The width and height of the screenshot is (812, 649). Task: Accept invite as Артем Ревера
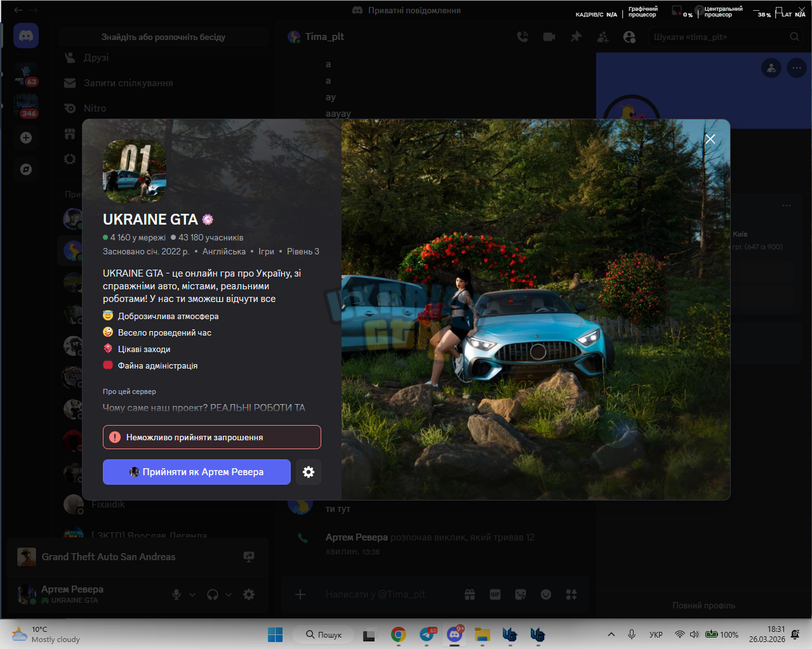pyautogui.click(x=197, y=472)
